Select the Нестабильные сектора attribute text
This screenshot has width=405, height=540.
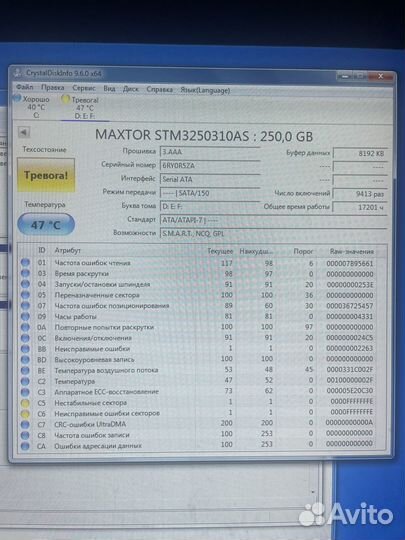pos(91,403)
